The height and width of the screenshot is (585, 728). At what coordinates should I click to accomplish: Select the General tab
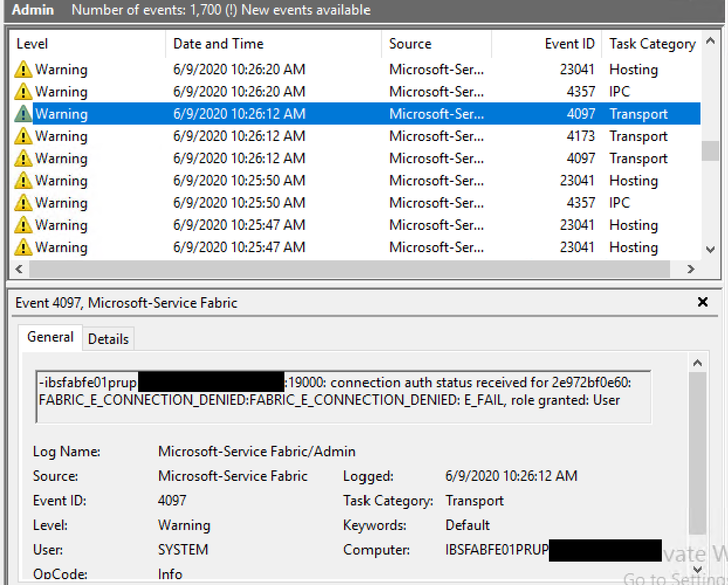(50, 337)
